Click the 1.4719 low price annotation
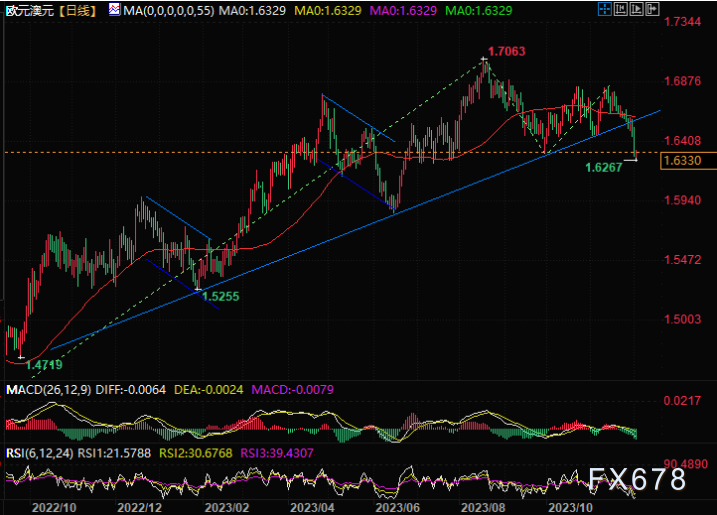The height and width of the screenshot is (515, 717). click(x=44, y=365)
